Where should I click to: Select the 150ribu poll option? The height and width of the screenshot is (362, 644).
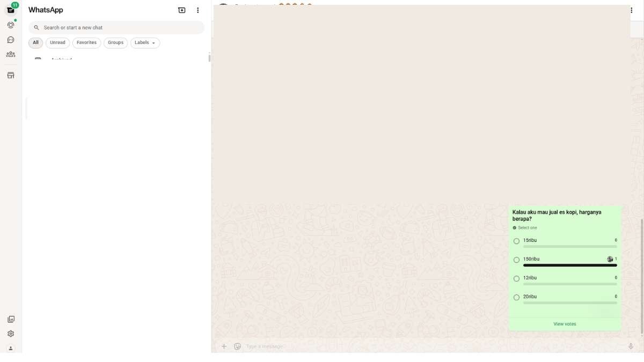[x=517, y=260]
